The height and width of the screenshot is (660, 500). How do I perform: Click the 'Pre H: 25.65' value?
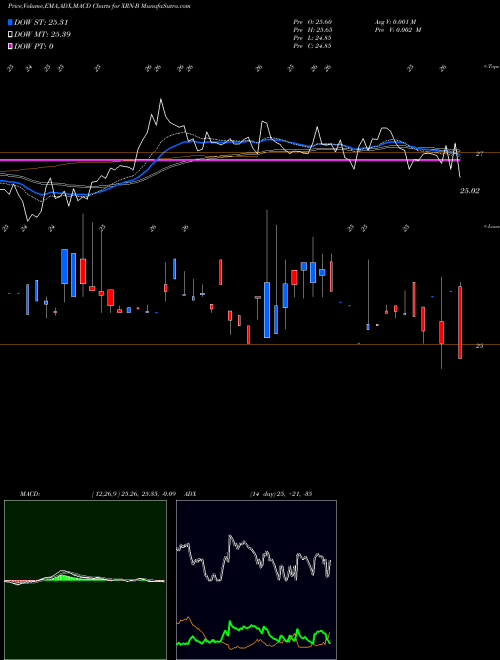tap(313, 30)
